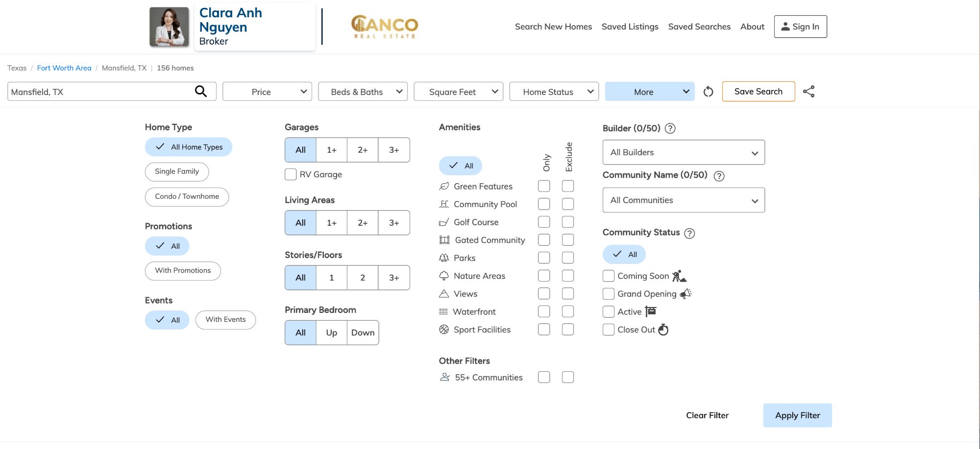Viewport: 980px width, 449px height.
Task: Open the Price dropdown
Action: (x=267, y=92)
